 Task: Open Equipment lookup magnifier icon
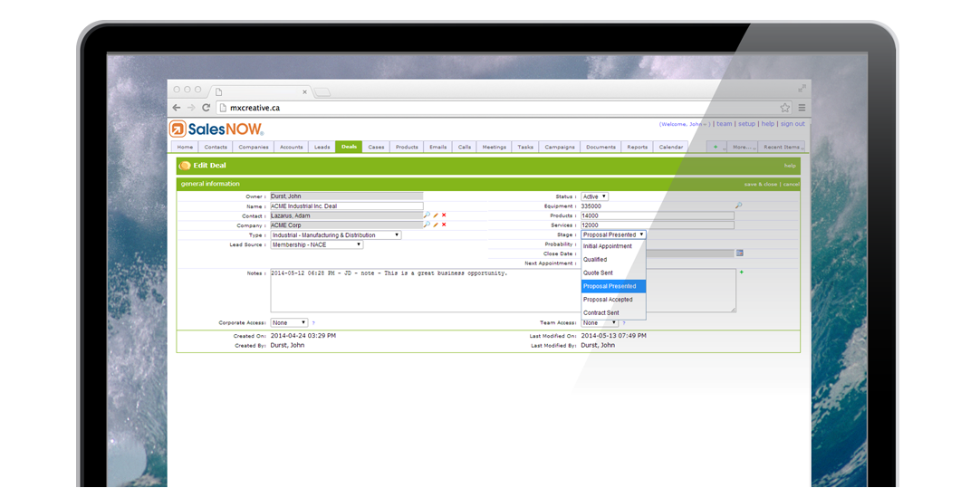pos(738,206)
